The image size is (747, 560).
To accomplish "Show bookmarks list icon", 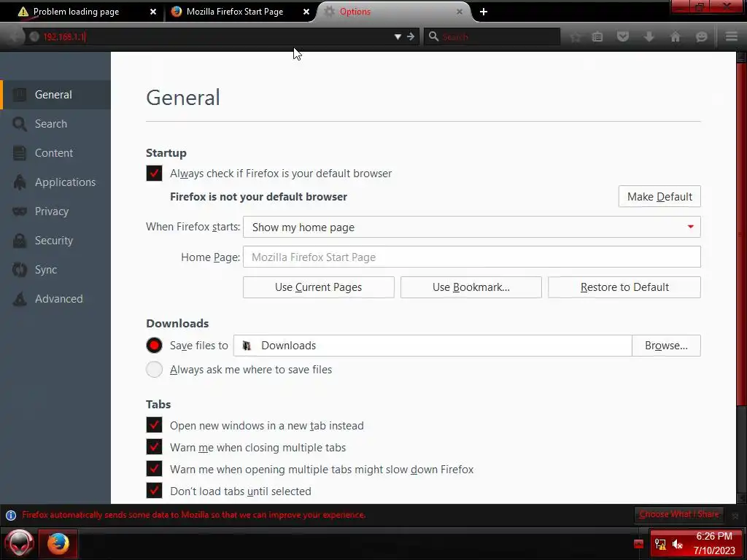I will tap(597, 36).
